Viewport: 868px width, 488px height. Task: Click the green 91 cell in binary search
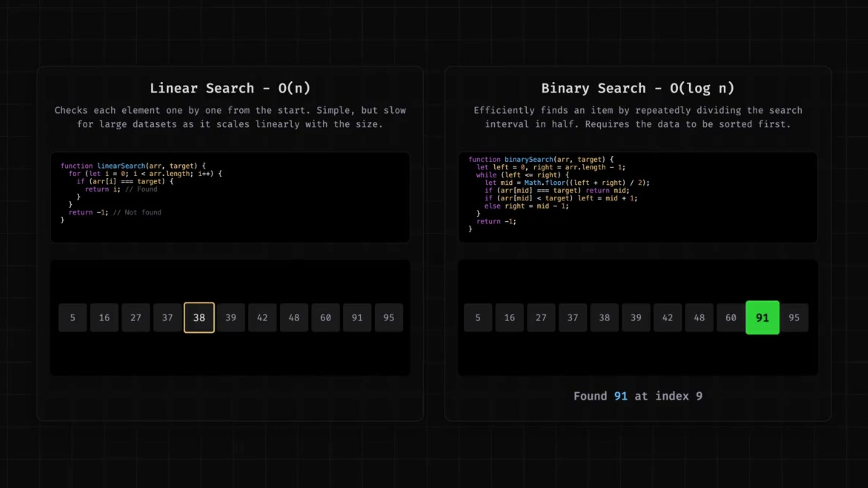pos(763,317)
